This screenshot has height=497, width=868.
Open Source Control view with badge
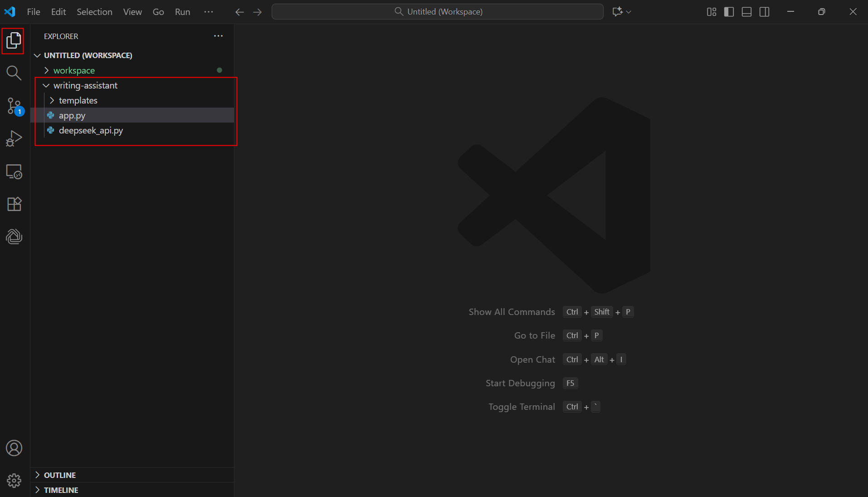(14, 106)
